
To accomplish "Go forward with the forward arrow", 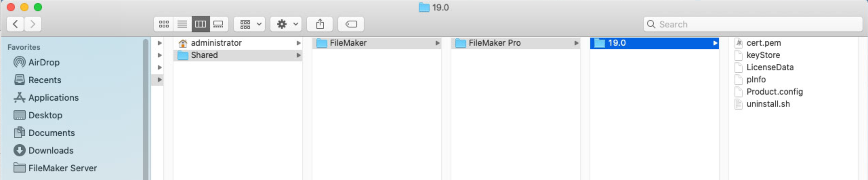I will (x=33, y=24).
